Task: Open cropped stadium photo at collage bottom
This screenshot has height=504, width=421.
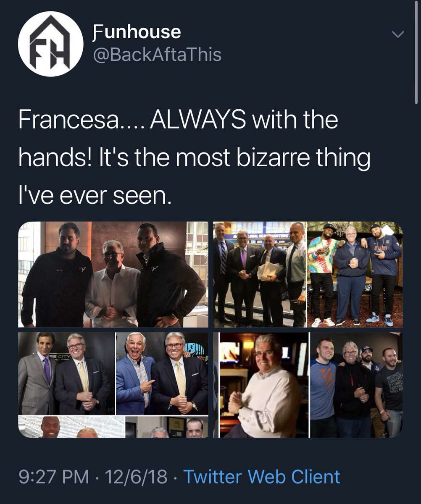Action: 71,427
